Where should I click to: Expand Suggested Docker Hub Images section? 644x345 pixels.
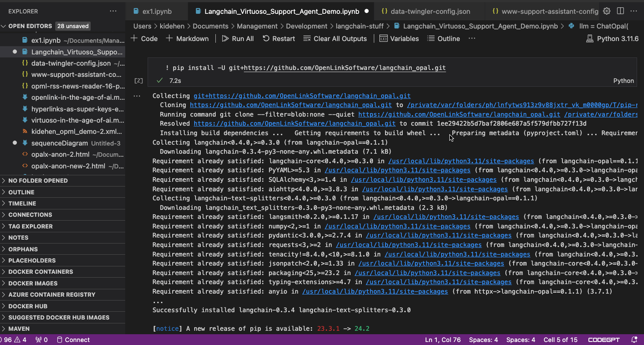click(x=63, y=317)
